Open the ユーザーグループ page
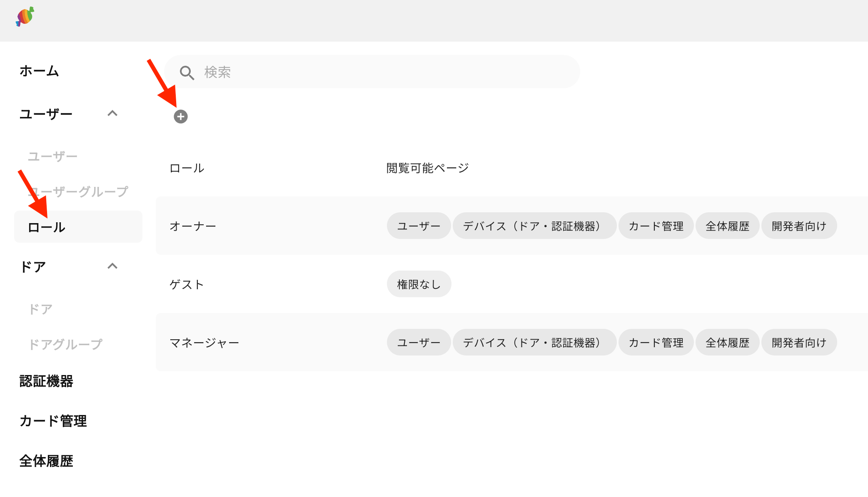 pyautogui.click(x=77, y=191)
